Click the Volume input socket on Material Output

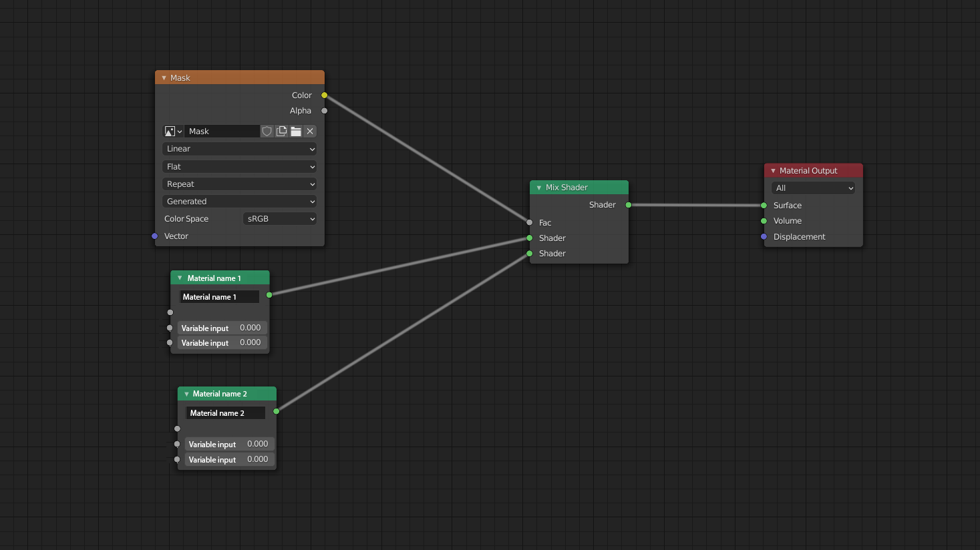tap(764, 221)
